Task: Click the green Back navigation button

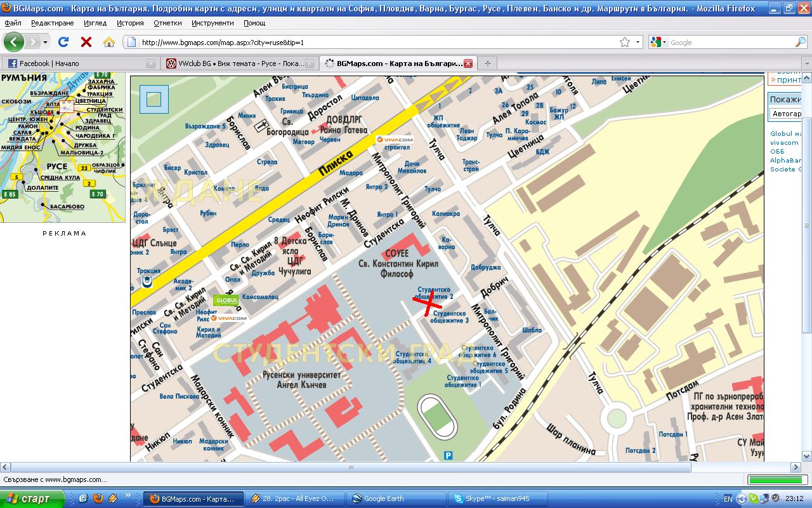Action: coord(14,43)
